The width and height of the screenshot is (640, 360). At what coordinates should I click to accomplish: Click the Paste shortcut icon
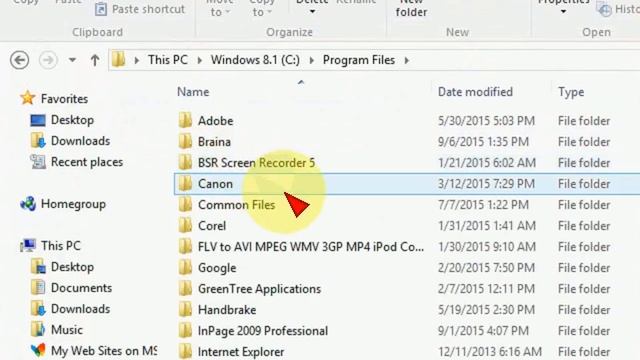coord(101,9)
